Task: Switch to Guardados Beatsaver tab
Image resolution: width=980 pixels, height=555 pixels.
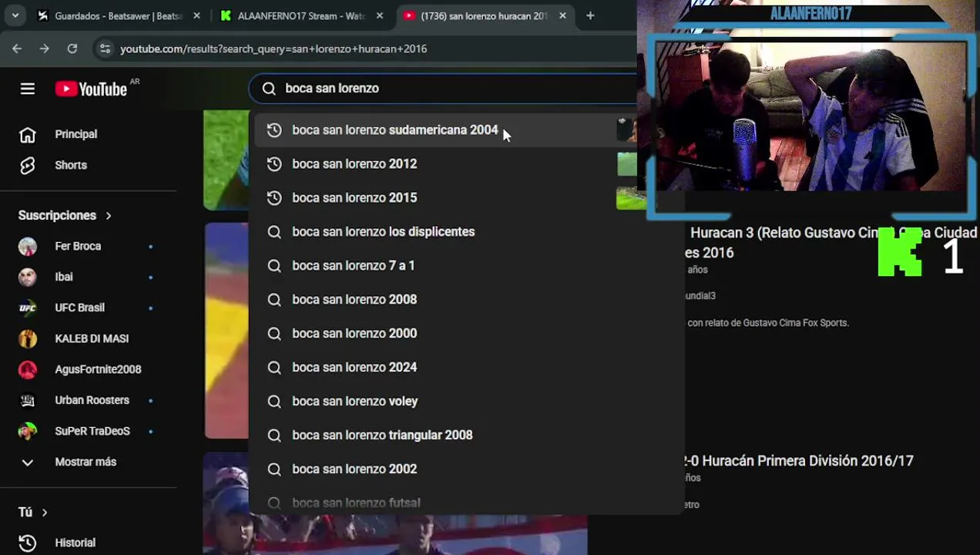Action: click(119, 15)
